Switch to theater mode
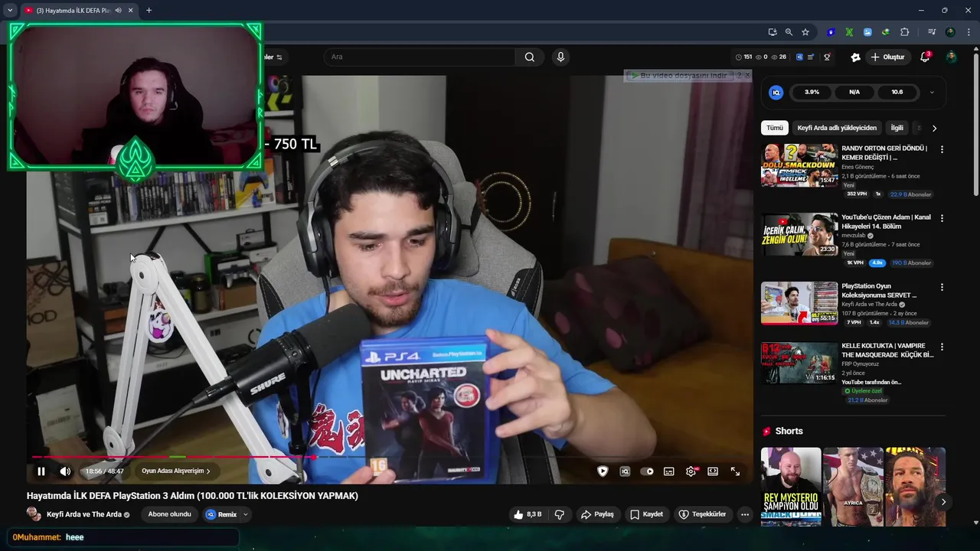This screenshot has height=551, width=980. (x=713, y=471)
